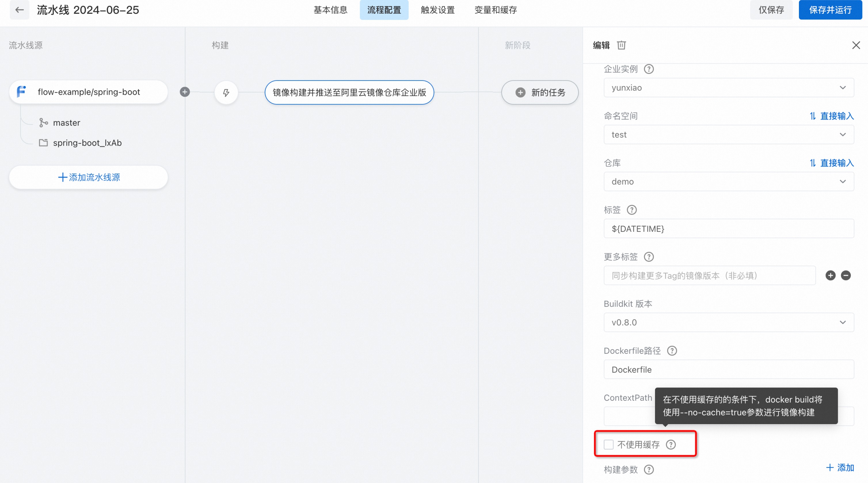Click the flow-example source logo icon
868x483 pixels.
21,92
